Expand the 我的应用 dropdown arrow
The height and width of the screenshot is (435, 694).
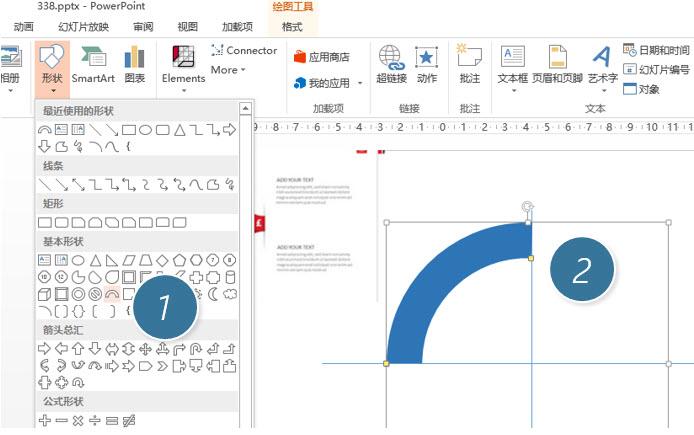point(360,83)
